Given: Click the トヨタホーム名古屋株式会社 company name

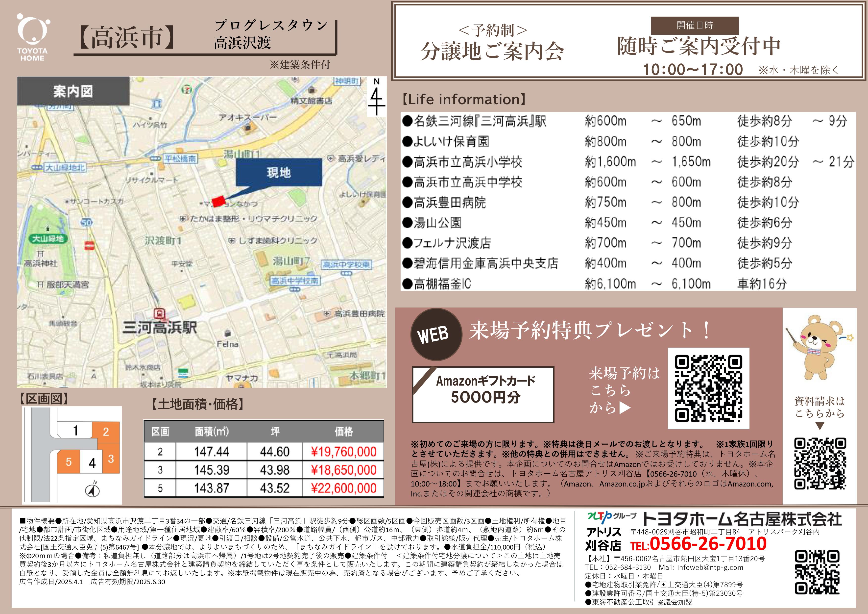Looking at the screenshot, I should [x=742, y=519].
